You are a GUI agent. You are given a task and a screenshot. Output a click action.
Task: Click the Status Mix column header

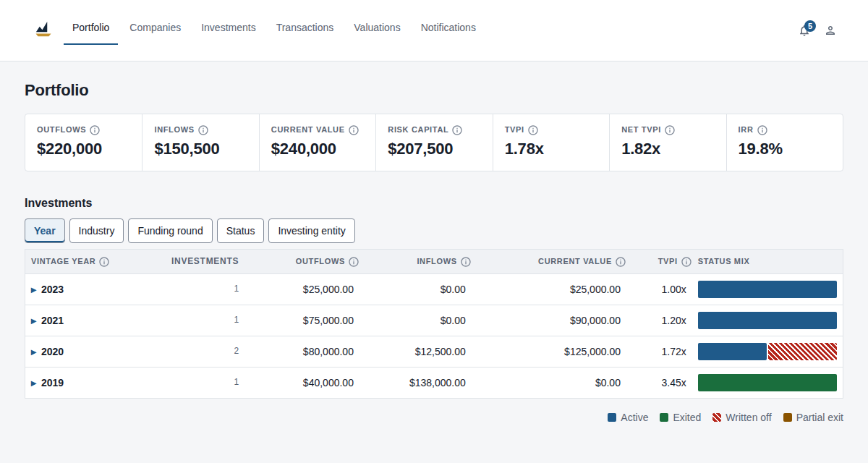point(723,261)
